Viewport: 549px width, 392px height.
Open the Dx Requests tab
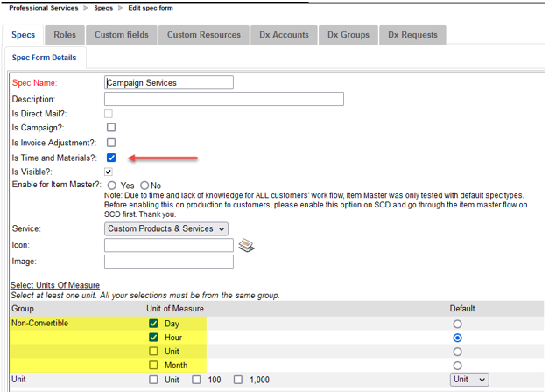[x=412, y=35]
